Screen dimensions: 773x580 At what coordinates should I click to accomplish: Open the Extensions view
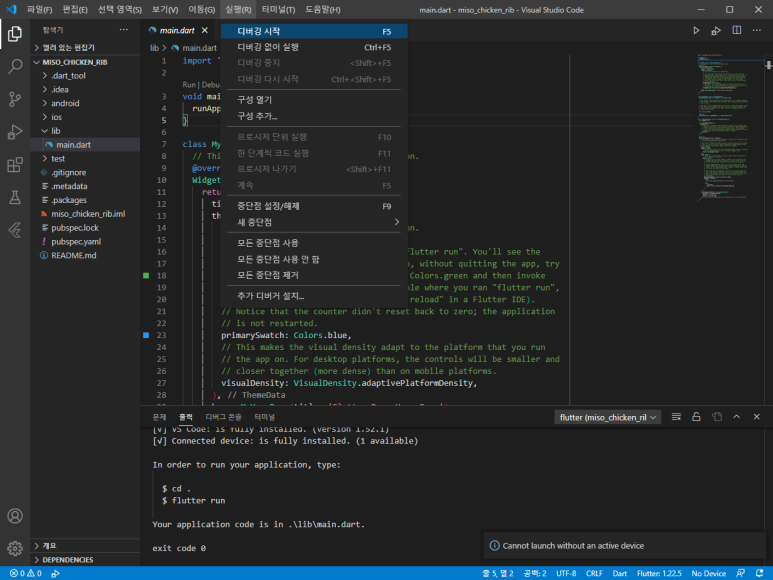pos(15,165)
